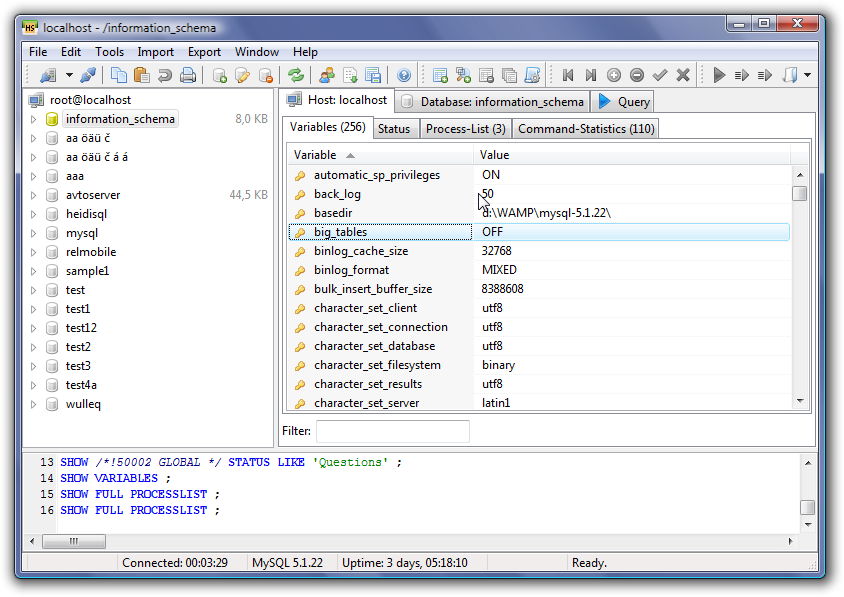This screenshot has width=844, height=597.
Task: Expand the avtoserver database node
Action: click(x=34, y=194)
